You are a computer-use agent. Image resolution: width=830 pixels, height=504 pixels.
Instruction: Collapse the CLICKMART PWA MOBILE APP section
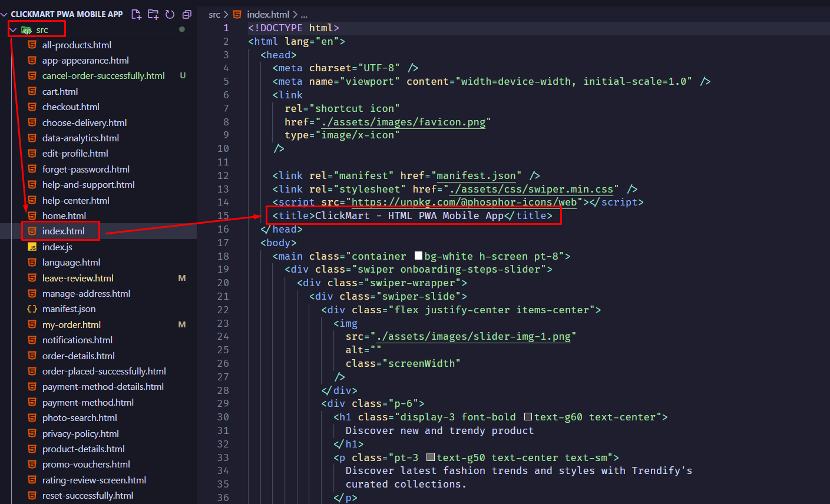[x=5, y=14]
